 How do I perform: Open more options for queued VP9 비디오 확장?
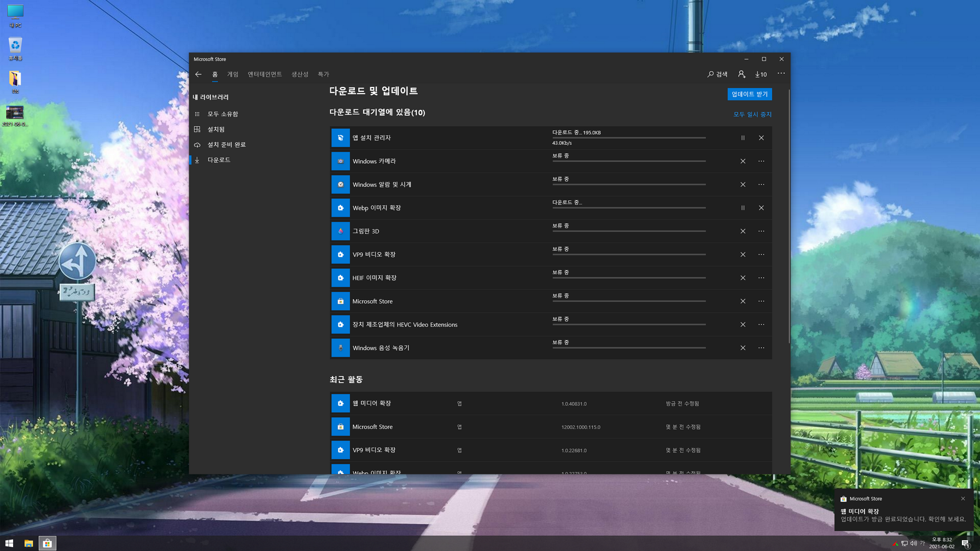pos(761,255)
